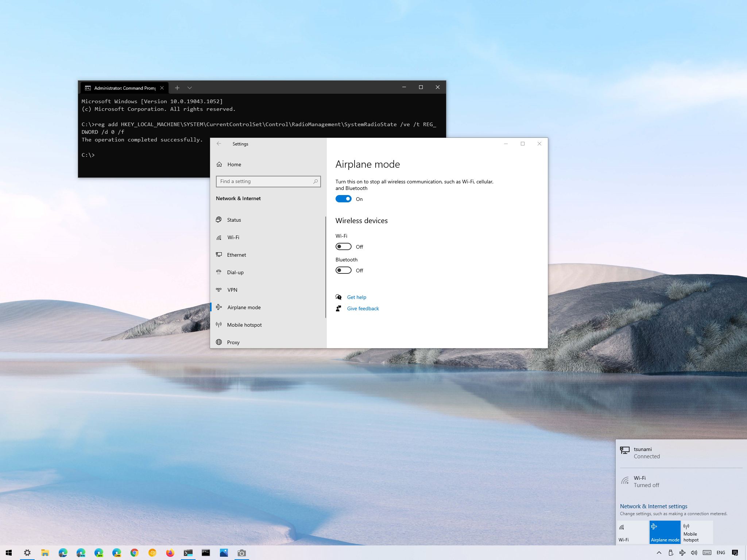Switch the ENG input language indicator

721,553
